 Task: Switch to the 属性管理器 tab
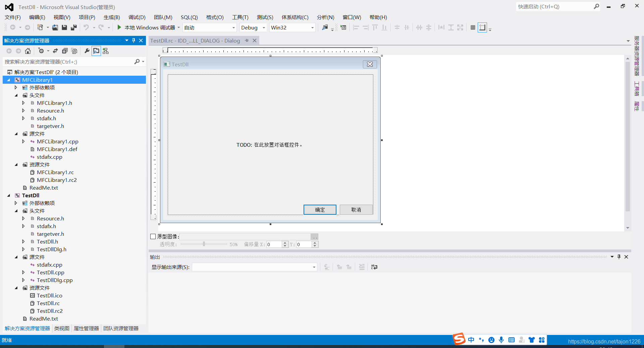[86, 329]
